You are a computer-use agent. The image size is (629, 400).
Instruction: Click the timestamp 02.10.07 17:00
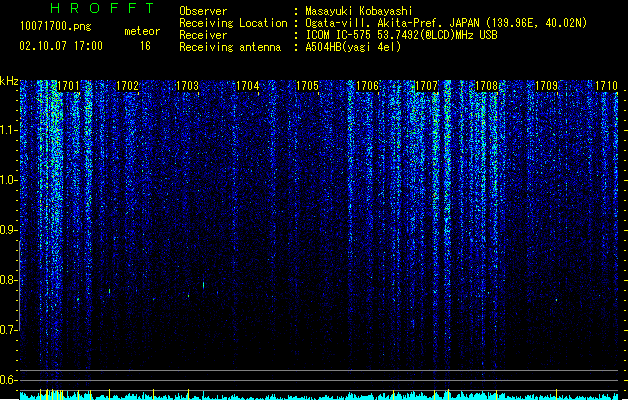pyautogui.click(x=61, y=46)
